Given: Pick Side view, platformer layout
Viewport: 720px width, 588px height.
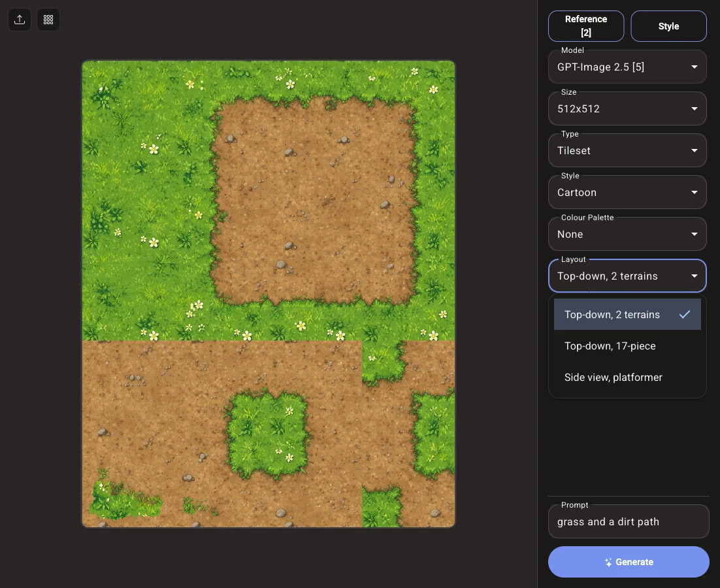Looking at the screenshot, I should pyautogui.click(x=627, y=378).
